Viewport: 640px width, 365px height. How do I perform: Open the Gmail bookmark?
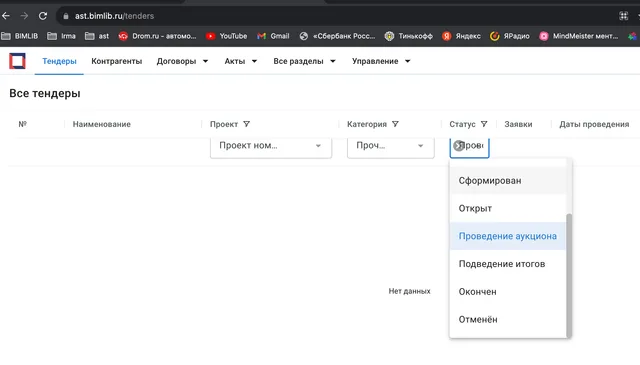[x=273, y=36]
